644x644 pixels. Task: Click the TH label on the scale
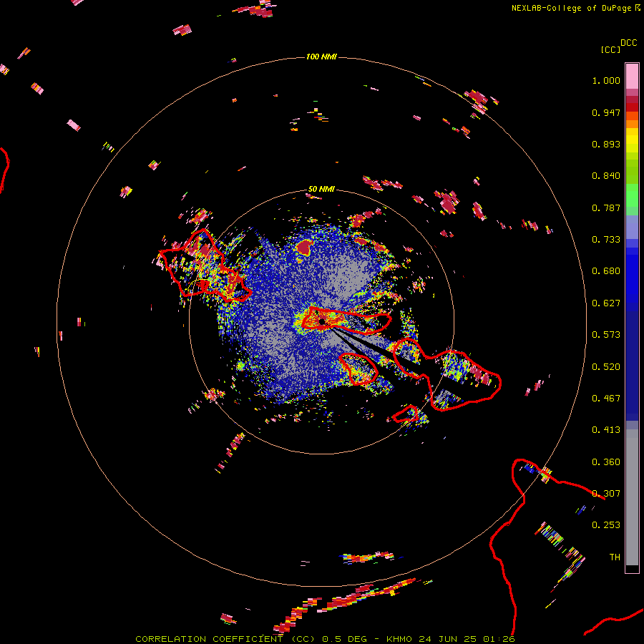coord(615,557)
